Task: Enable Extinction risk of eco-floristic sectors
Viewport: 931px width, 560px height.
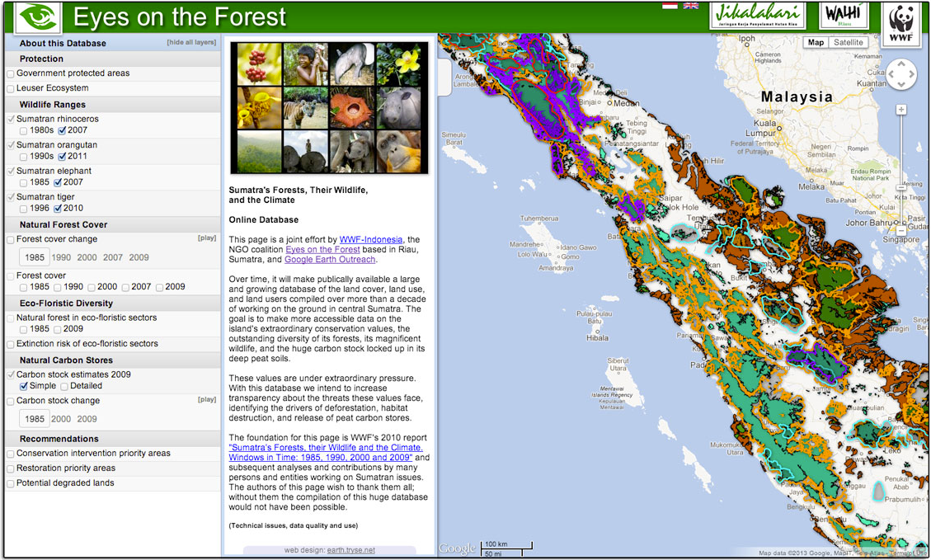Action: tap(11, 345)
